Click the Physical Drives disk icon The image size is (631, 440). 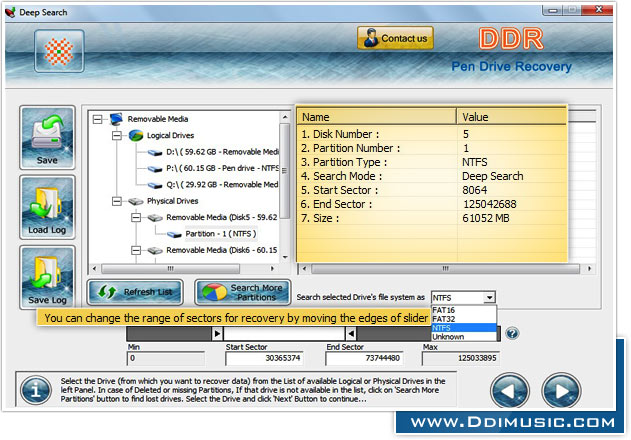click(x=136, y=201)
